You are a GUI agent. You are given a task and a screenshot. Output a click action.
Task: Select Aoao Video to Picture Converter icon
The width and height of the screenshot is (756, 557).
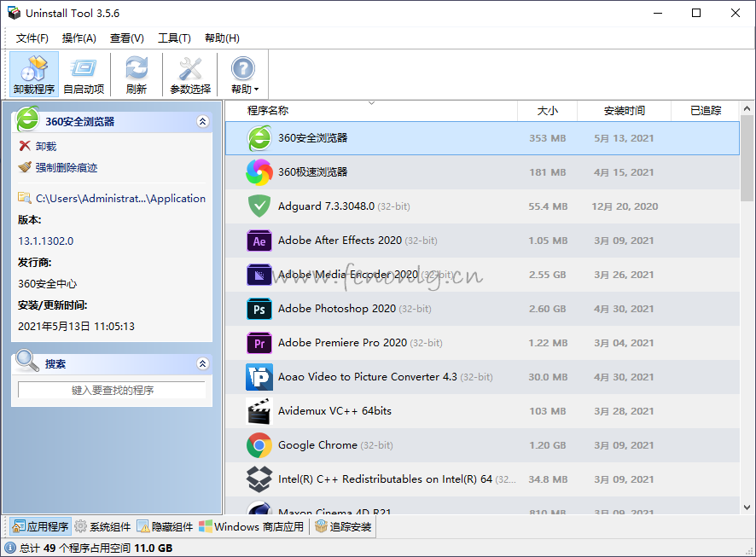259,377
